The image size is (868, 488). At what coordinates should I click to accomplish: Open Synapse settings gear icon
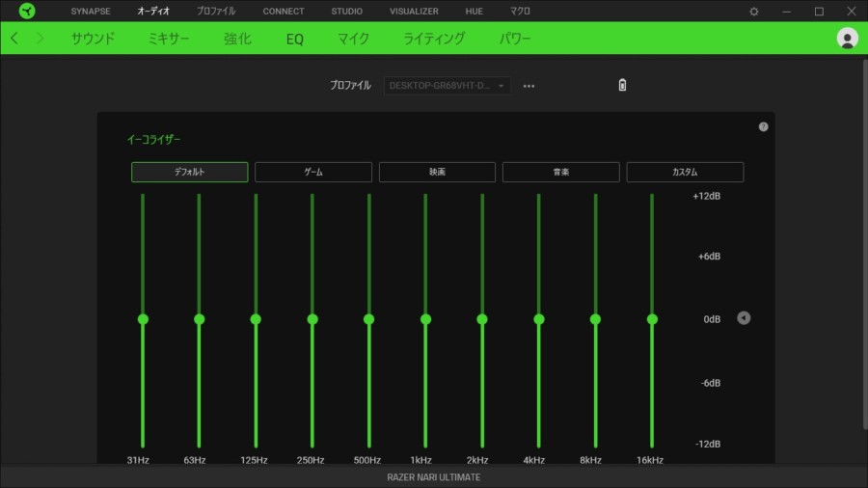754,12
